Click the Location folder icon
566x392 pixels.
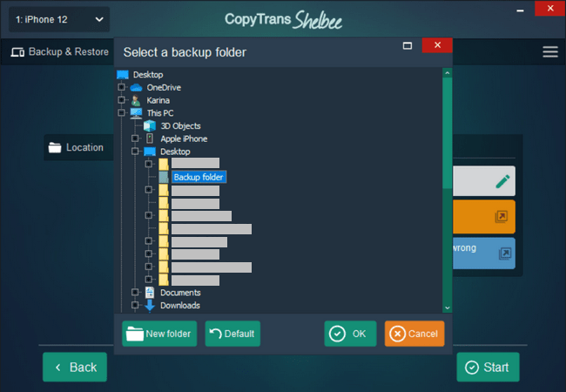coord(55,147)
